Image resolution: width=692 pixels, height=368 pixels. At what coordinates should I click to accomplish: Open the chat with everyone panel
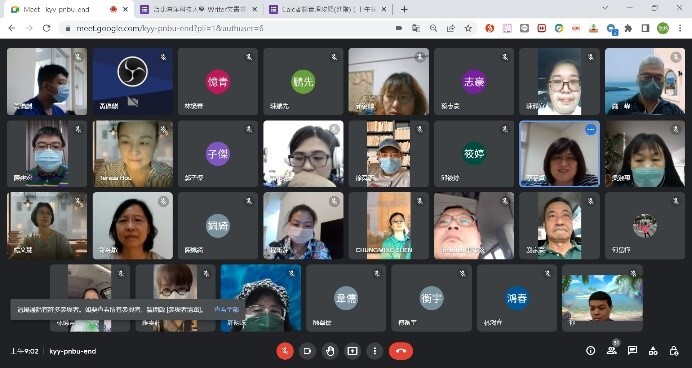632,351
